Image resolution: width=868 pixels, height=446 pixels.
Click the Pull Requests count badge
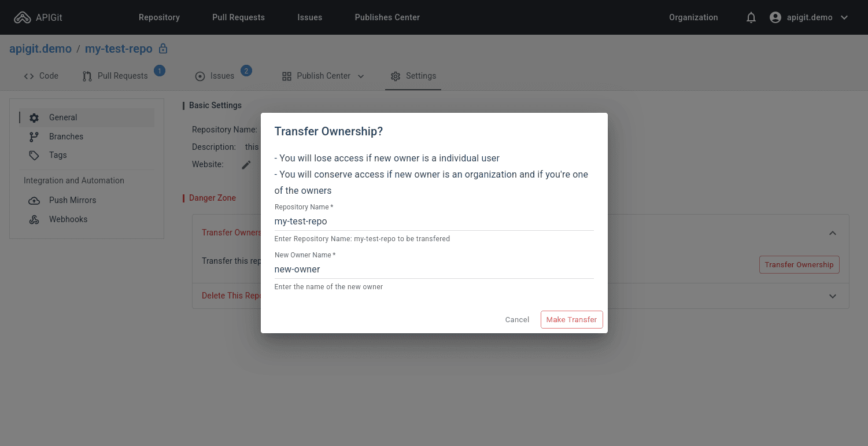click(160, 71)
